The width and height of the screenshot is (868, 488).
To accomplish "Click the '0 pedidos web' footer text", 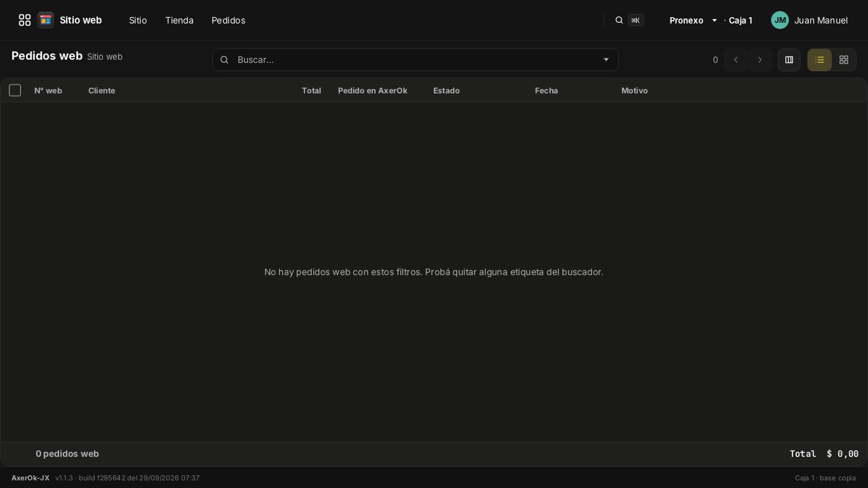I will click(x=67, y=454).
